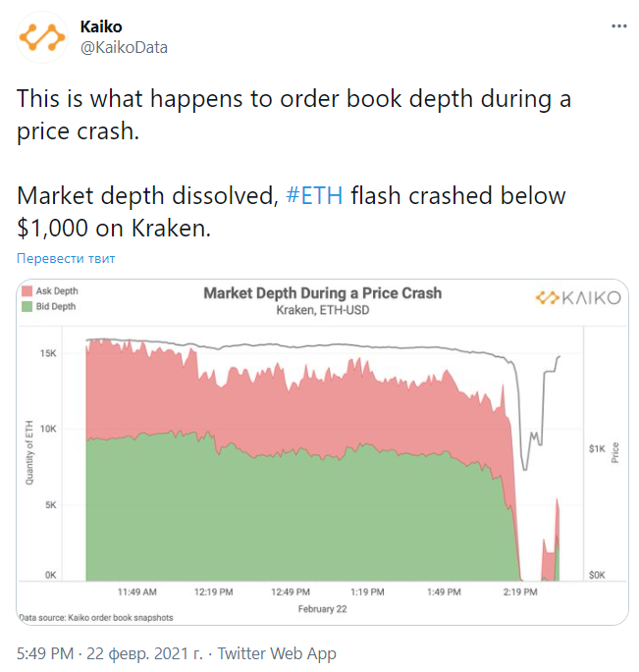Open the 5:49 PM tweet timestamp
The image size is (639, 672).
click(45, 653)
